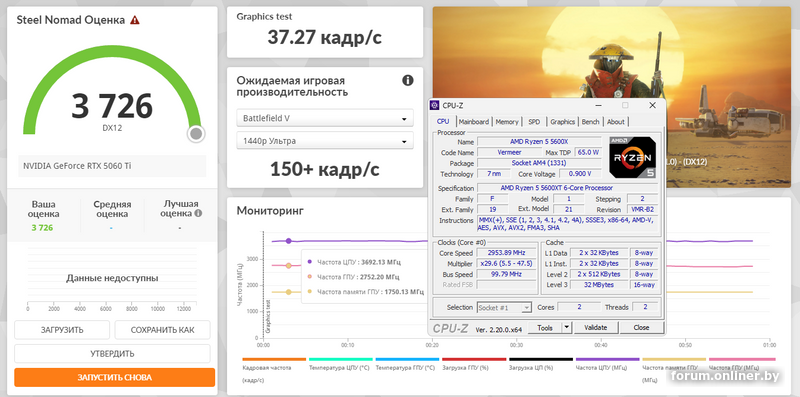Click the СОХРАНИТЬ КАК button
Viewport: 800px width, 397px height.
(x=162, y=330)
